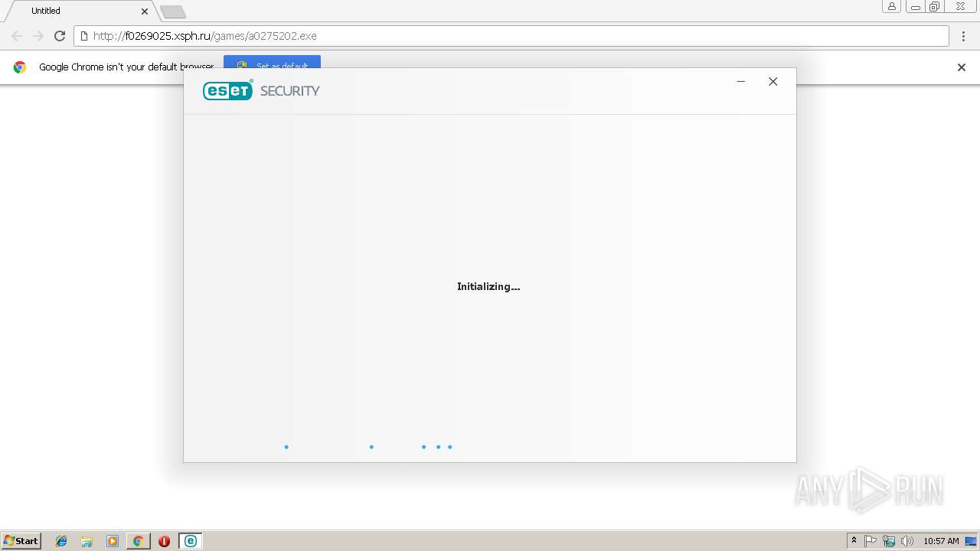
Task: Click the 10:57 AM clock
Action: (x=941, y=541)
